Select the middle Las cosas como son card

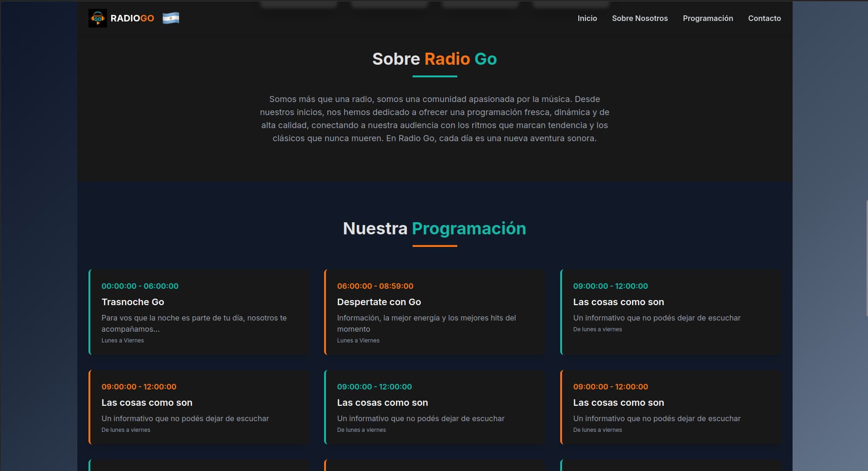435,407
